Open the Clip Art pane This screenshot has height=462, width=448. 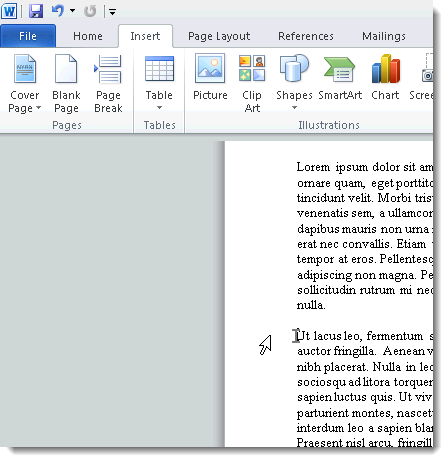pos(252,84)
